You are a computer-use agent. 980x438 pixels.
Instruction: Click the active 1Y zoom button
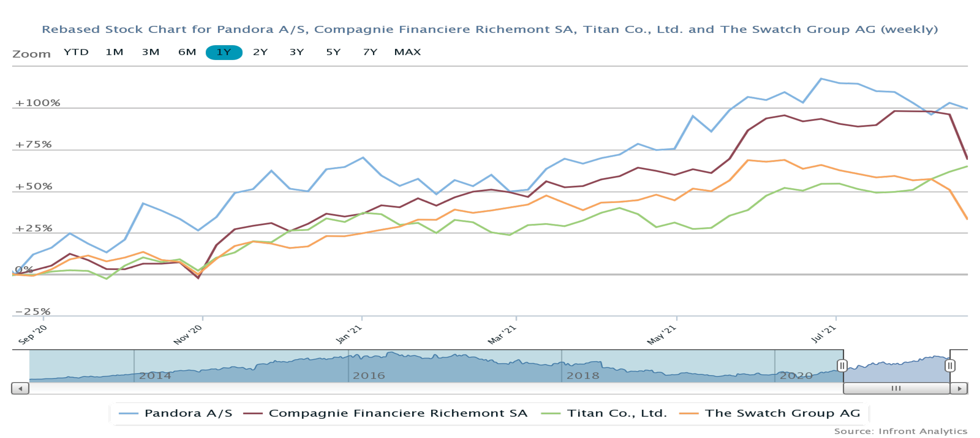pyautogui.click(x=224, y=52)
